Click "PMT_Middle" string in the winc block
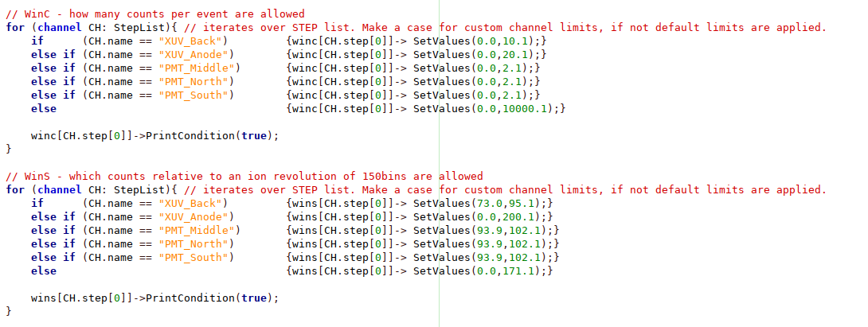 point(199,68)
